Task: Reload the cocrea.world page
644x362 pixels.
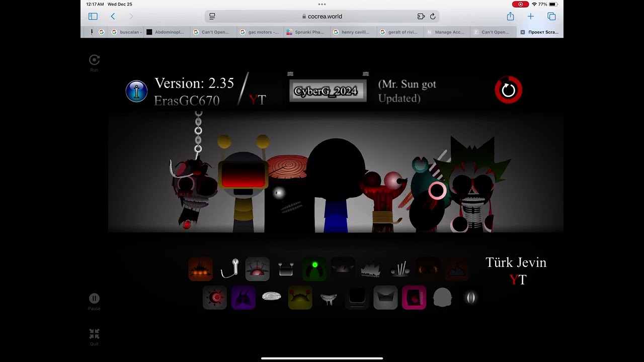Action: pyautogui.click(x=433, y=17)
